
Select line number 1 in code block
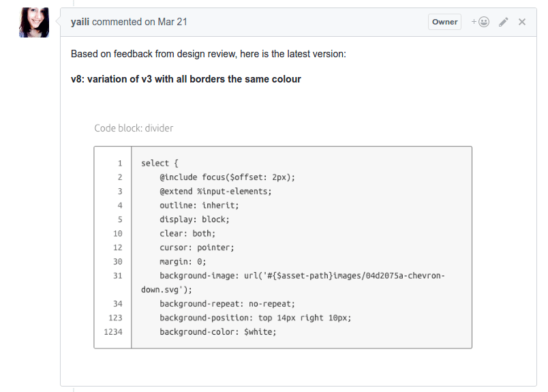tap(120, 164)
